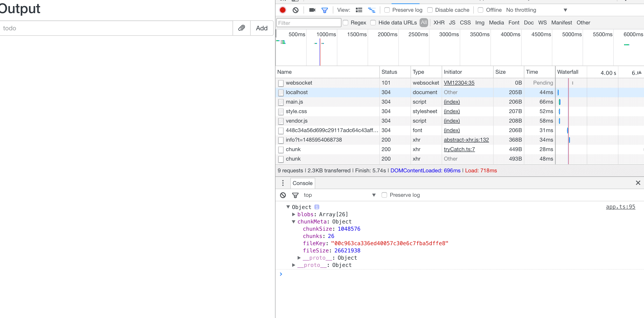
Task: Open the console drawer three-dot menu
Action: pyautogui.click(x=283, y=183)
